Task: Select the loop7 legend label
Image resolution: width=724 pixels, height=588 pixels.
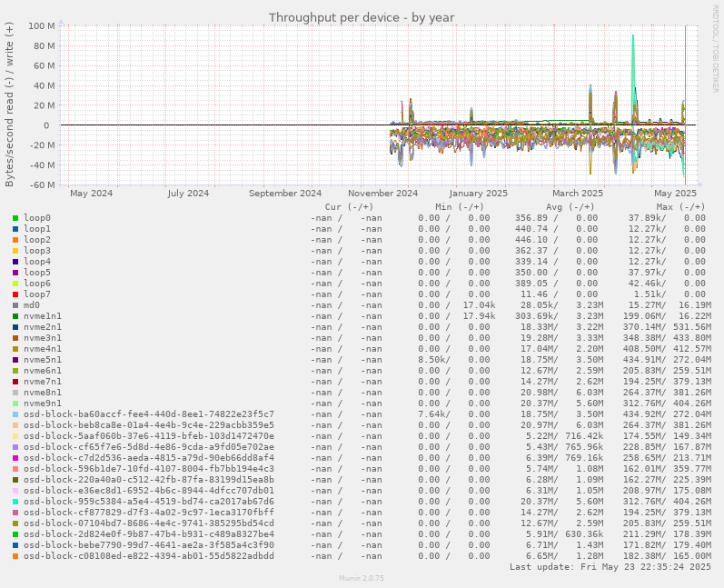Action: pos(37,294)
